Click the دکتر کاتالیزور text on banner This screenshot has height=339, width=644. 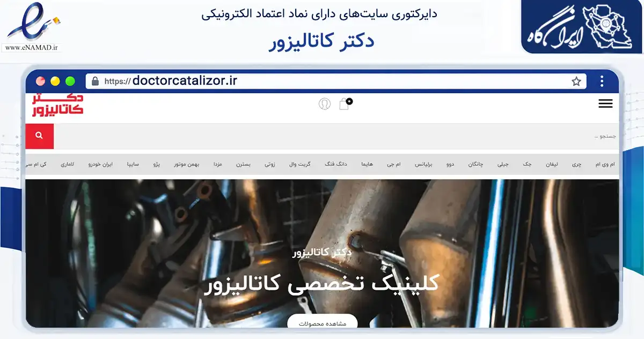click(x=322, y=252)
